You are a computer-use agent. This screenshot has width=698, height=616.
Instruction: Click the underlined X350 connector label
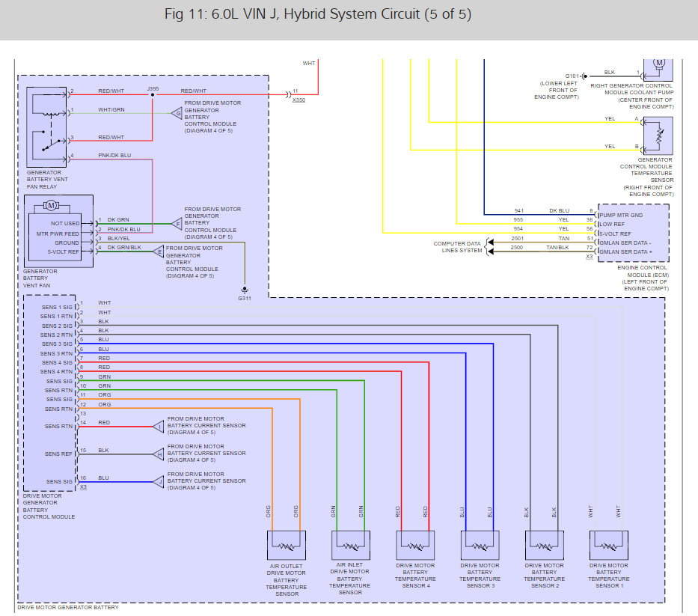click(x=299, y=100)
